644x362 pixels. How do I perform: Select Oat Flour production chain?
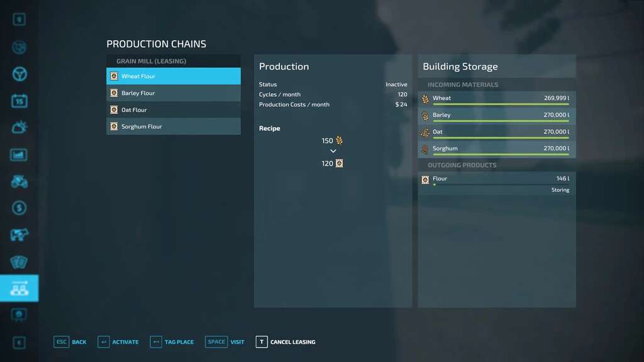pyautogui.click(x=174, y=110)
